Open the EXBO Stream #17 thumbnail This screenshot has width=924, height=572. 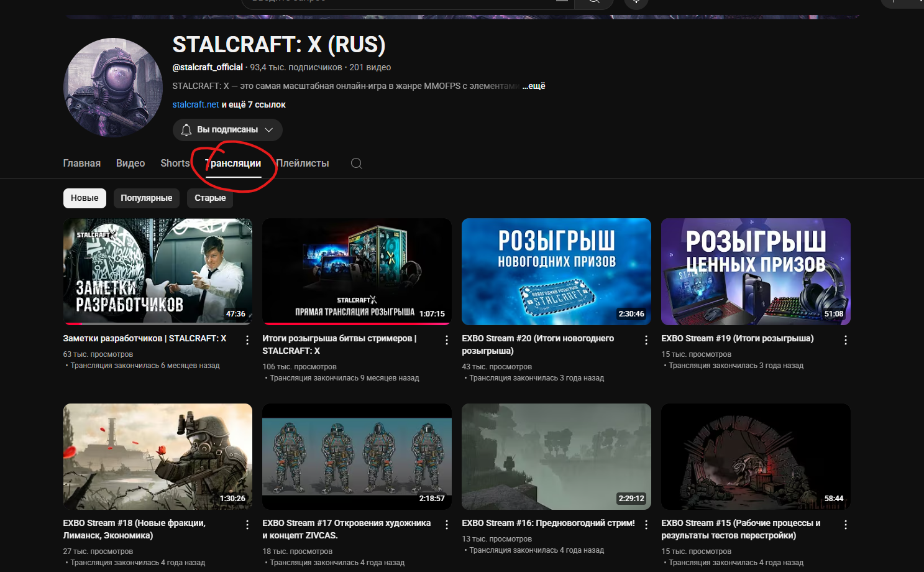(357, 457)
